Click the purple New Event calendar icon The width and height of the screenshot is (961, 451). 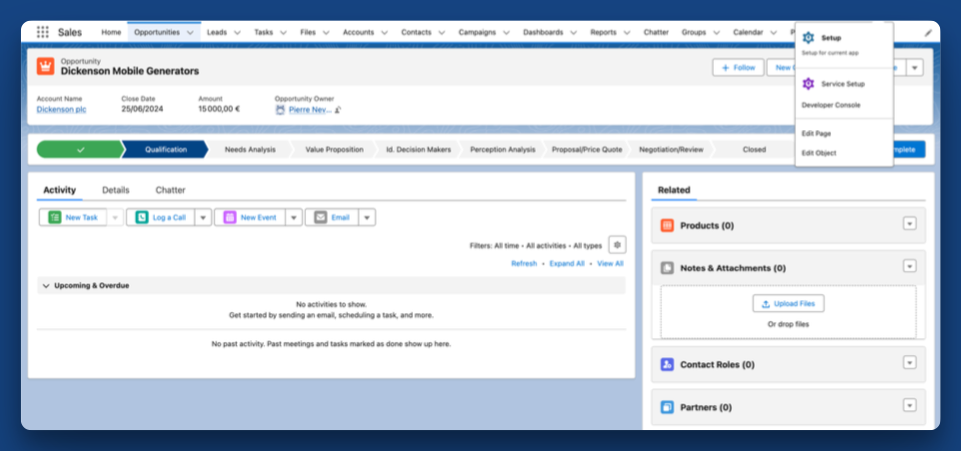[230, 218]
